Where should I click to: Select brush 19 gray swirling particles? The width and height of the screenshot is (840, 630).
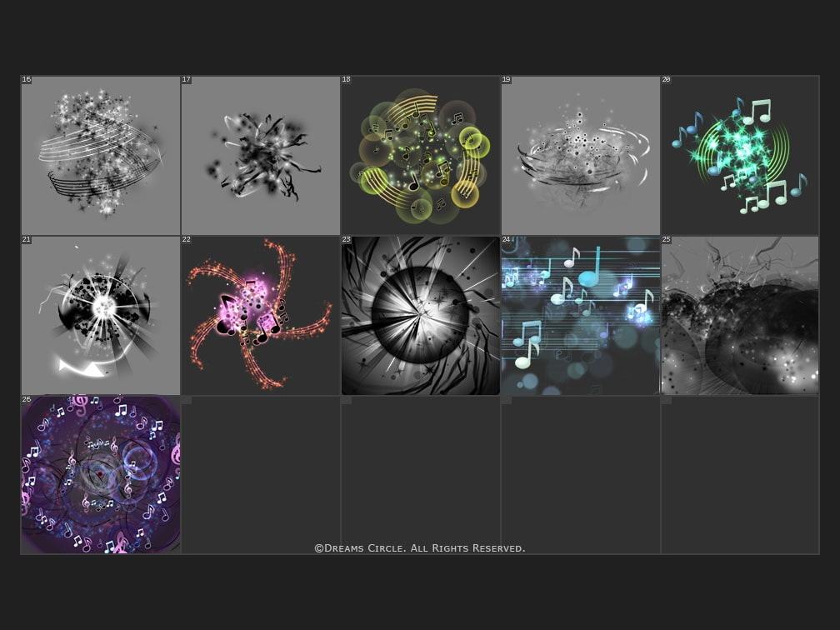(581, 156)
